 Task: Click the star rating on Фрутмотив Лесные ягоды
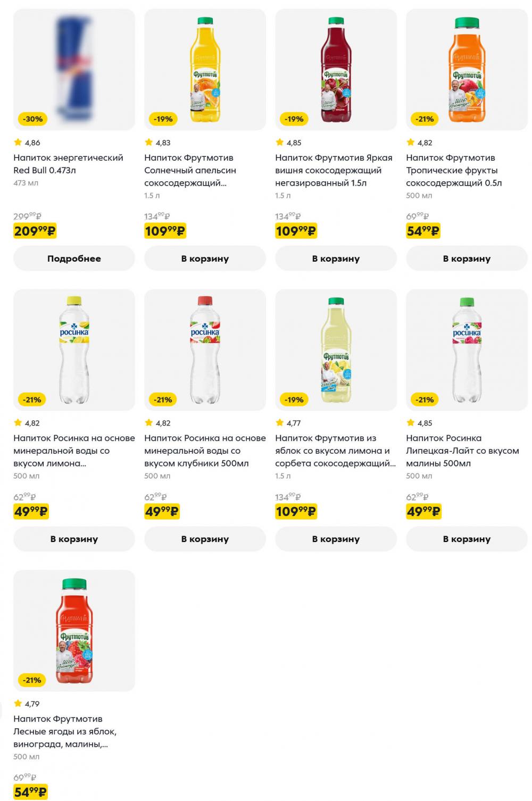click(16, 703)
